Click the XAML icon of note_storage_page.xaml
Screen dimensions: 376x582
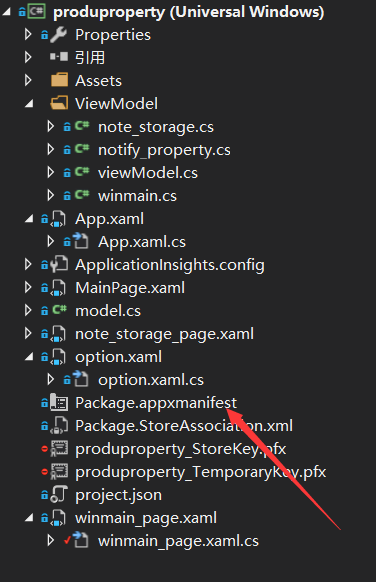pos(58,334)
